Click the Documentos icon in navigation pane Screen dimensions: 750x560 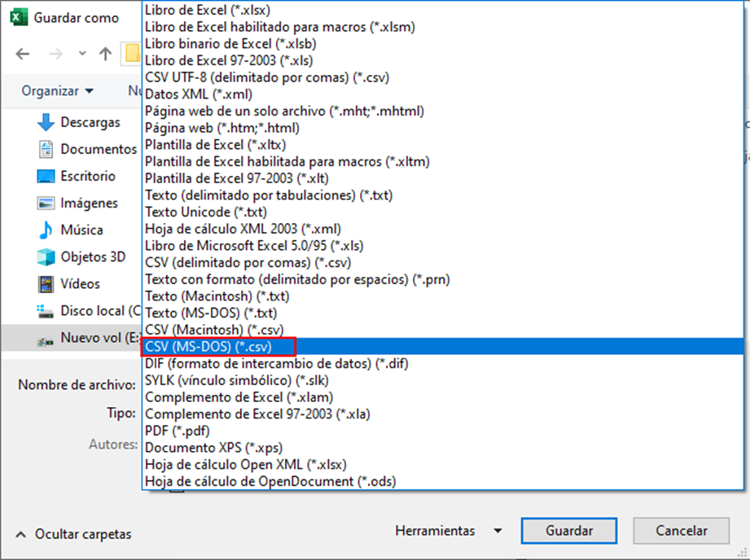[46, 150]
